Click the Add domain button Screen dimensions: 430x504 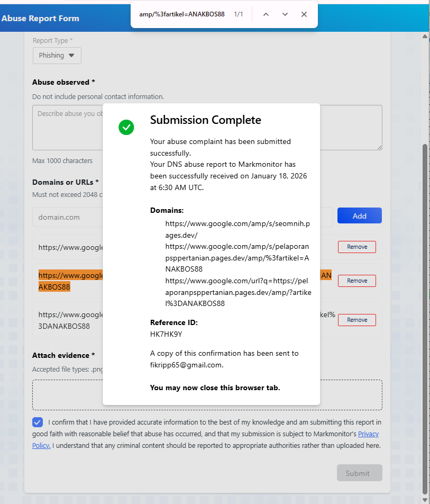[x=359, y=216]
